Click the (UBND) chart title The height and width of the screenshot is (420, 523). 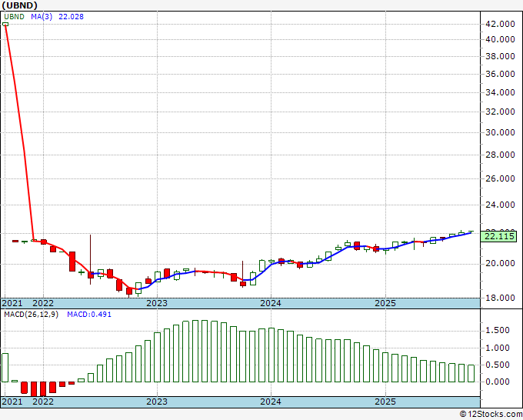(x=19, y=5)
